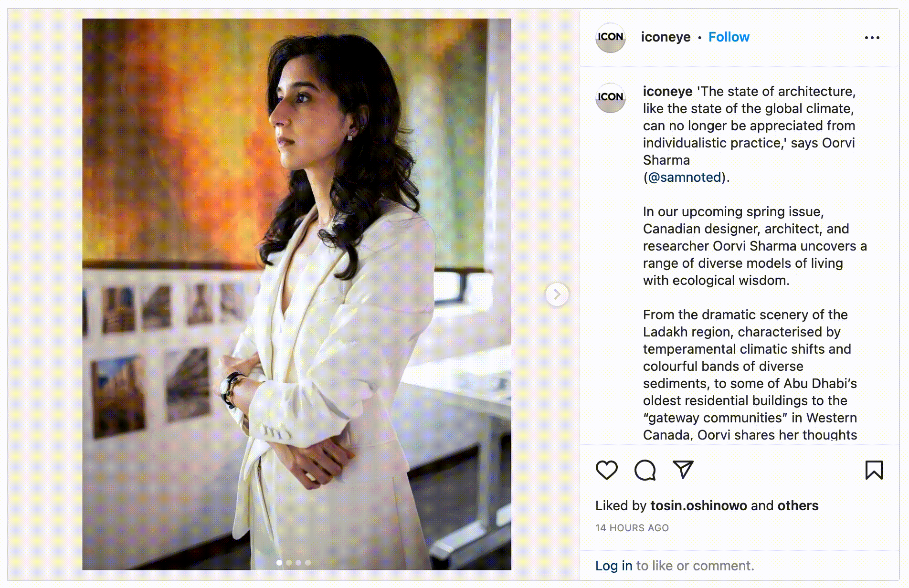Jump to second carousel dot
Screen dimensions: 909x588
289,562
